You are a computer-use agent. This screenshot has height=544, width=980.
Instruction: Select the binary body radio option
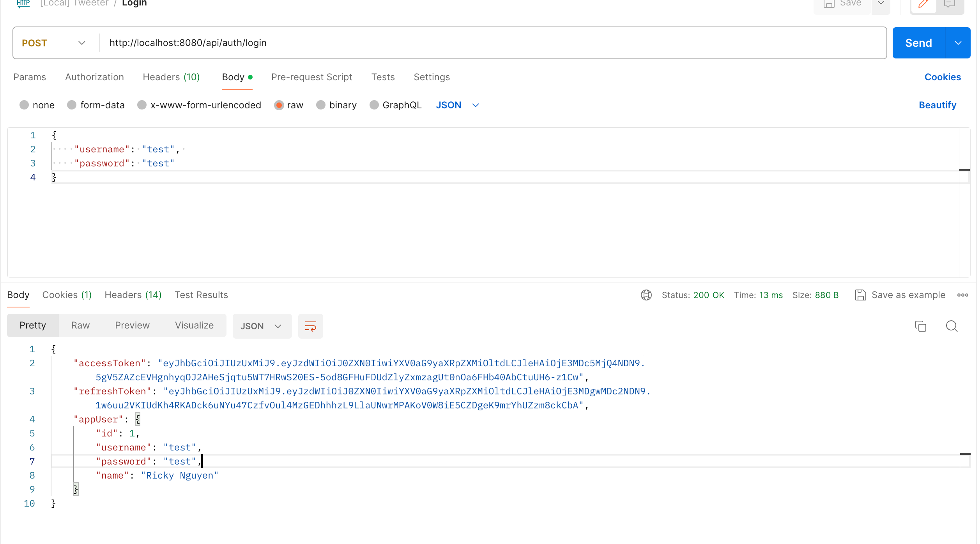[321, 105]
